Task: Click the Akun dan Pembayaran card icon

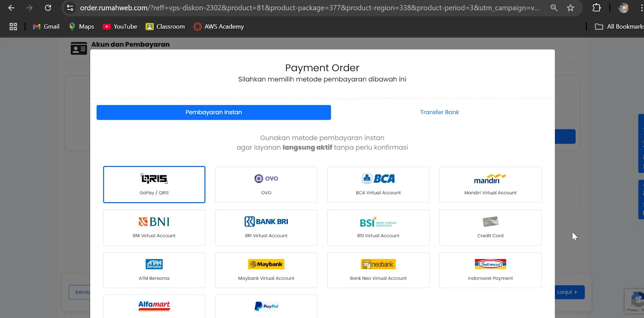Action: pos(79,48)
